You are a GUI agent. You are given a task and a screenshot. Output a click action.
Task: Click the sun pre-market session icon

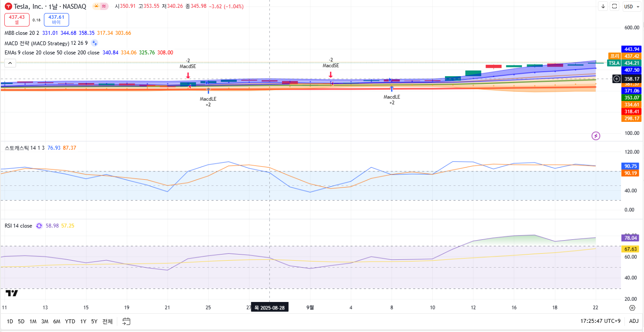96,6
